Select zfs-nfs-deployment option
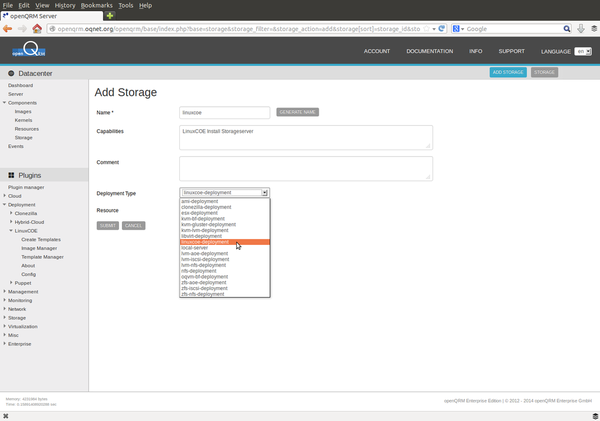This screenshot has height=421, width=600. [225, 294]
